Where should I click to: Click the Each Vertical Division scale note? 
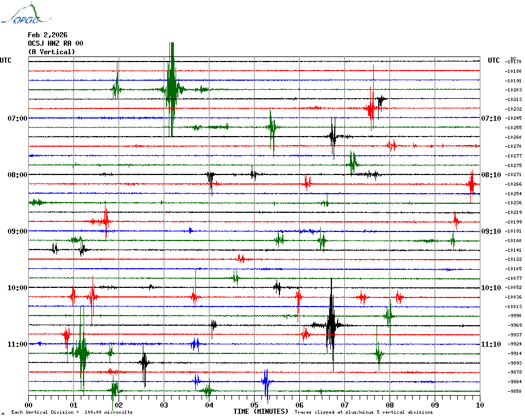coord(72,413)
